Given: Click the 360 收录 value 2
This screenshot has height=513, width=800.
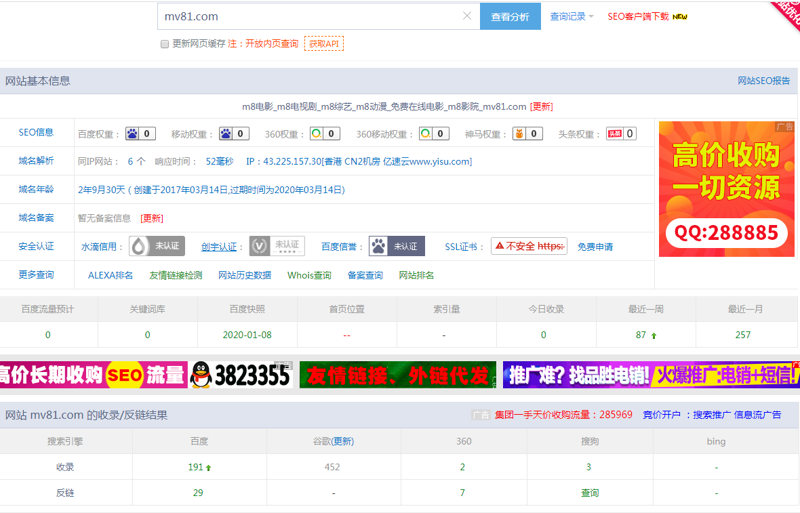Looking at the screenshot, I should coord(462,467).
